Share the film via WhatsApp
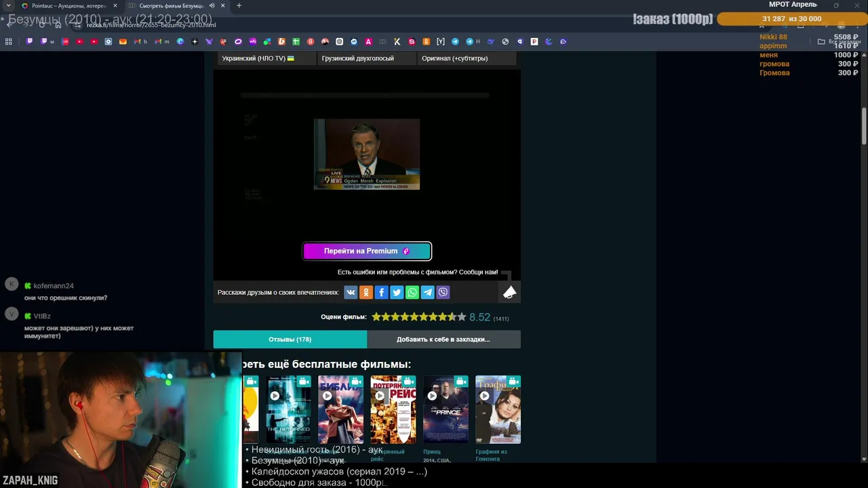Screen dimensions: 868x488 [x=412, y=292]
